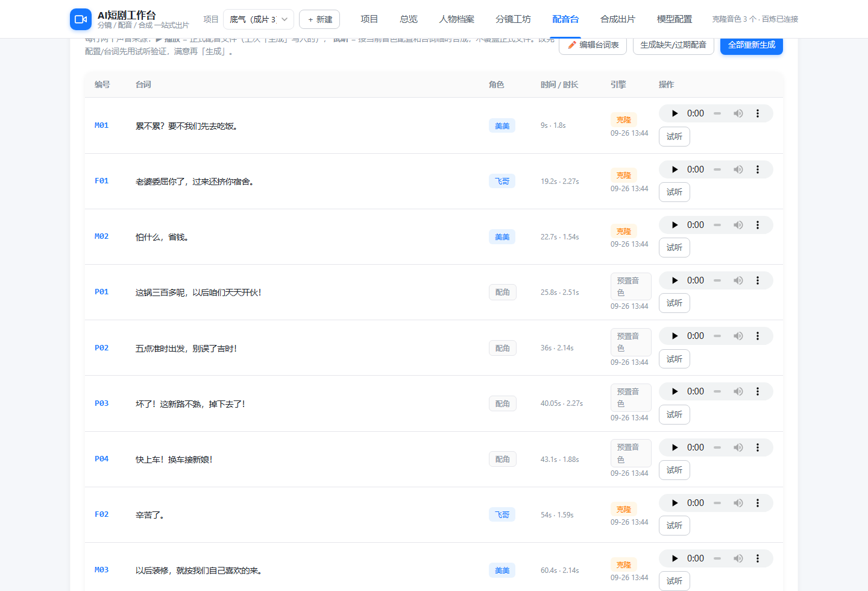Open the project dropdown 底气（成片3）
Viewport: 868px width, 591px height.
(x=259, y=19)
